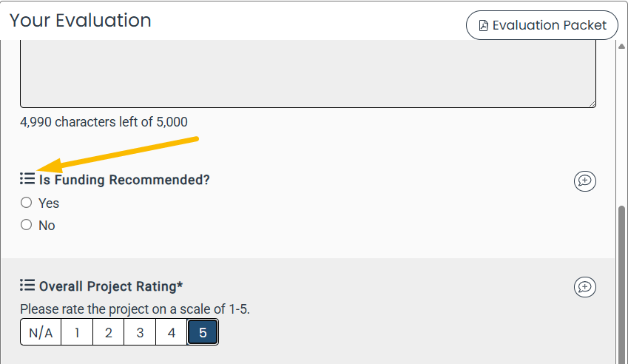
Task: Click the Is Funding Recommended question label
Action: click(x=124, y=180)
